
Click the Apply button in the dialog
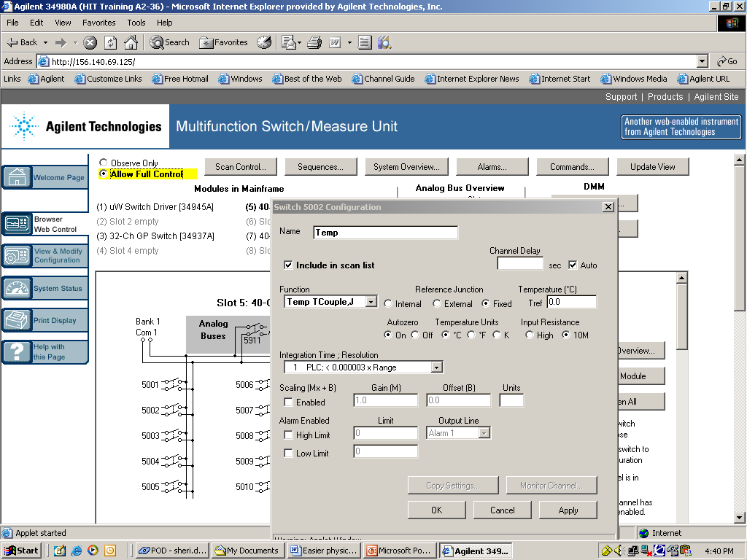[568, 510]
